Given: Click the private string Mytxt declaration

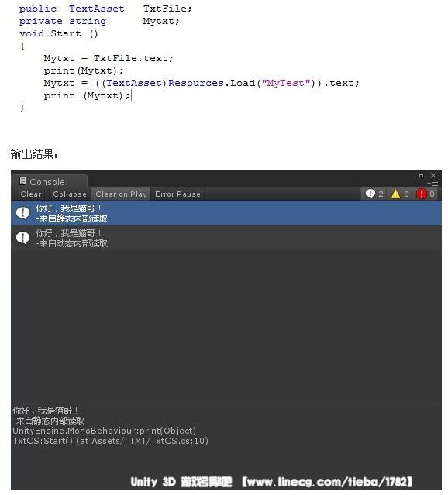Looking at the screenshot, I should [99, 22].
